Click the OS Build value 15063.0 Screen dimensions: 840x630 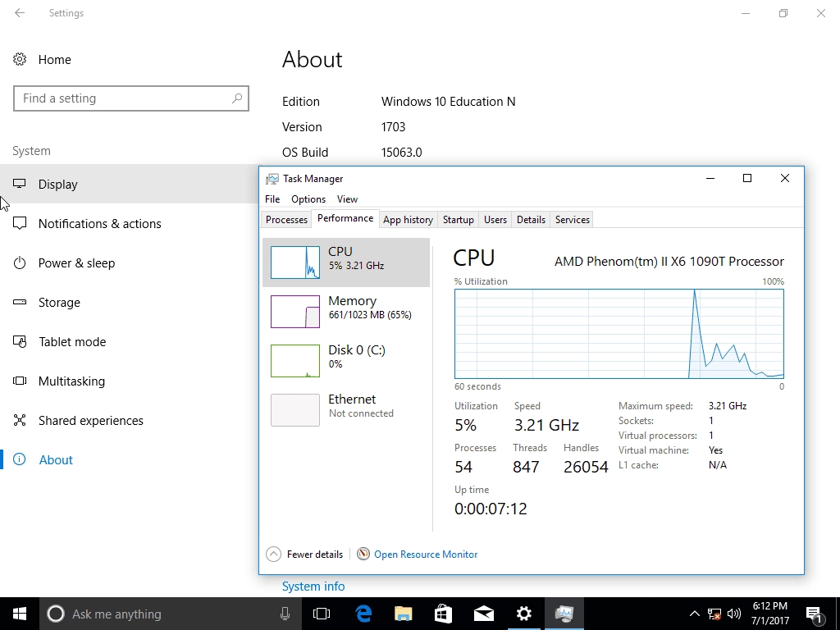coord(401,153)
